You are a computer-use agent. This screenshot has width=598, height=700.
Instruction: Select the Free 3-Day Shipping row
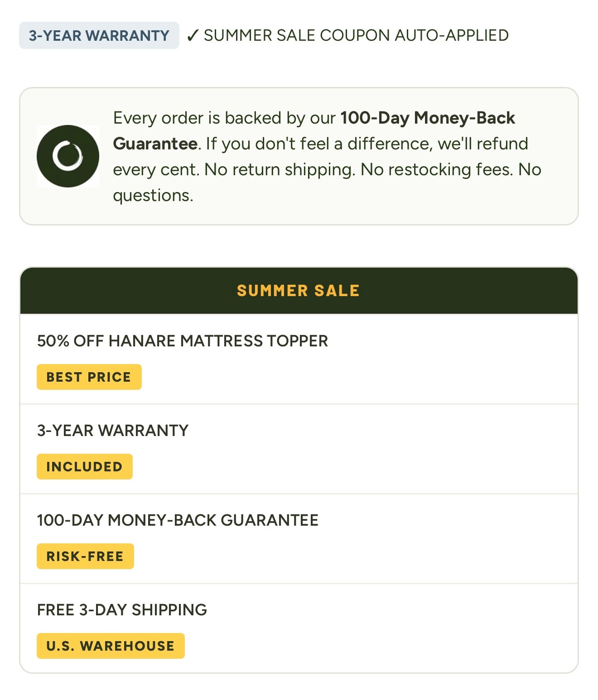[x=299, y=628]
